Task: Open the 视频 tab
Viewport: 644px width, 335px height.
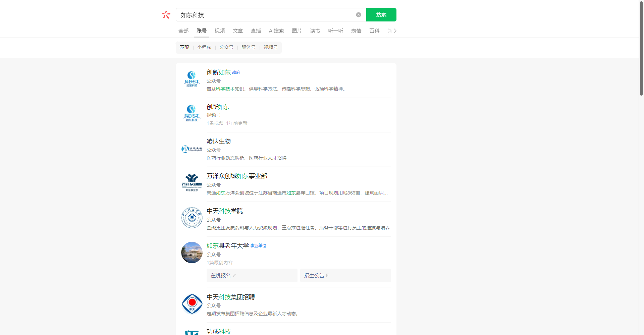Action: click(x=220, y=31)
